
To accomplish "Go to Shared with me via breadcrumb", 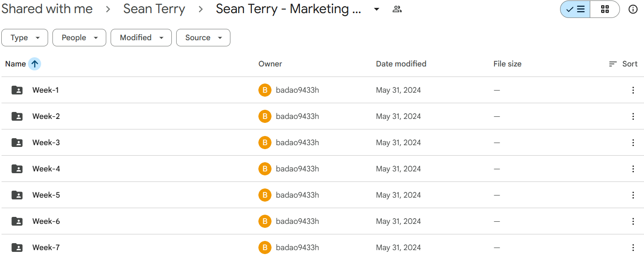I will [47, 8].
